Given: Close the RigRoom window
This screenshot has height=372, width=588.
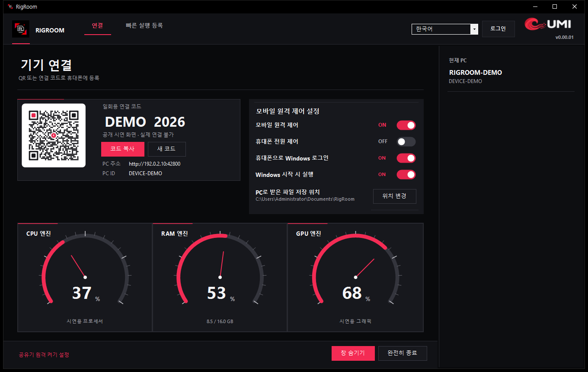Looking at the screenshot, I should 574,6.
